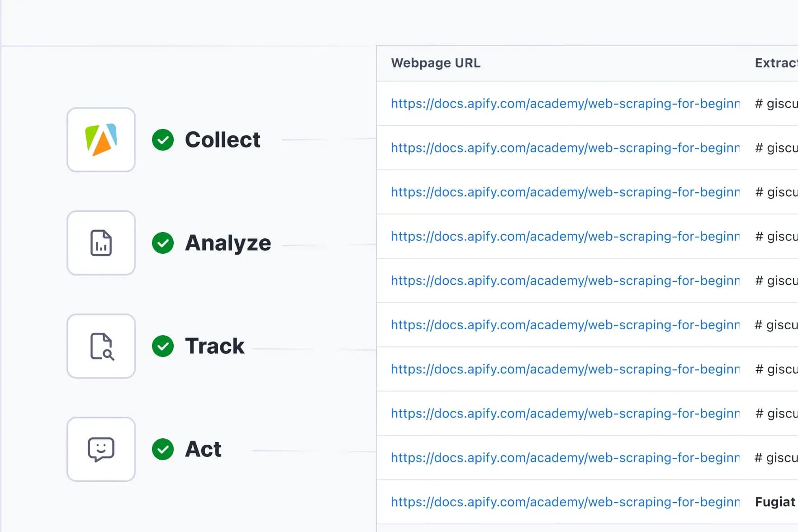The height and width of the screenshot is (532, 798).
Task: Open the second docs.apify.com URL in table
Action: (x=565, y=148)
